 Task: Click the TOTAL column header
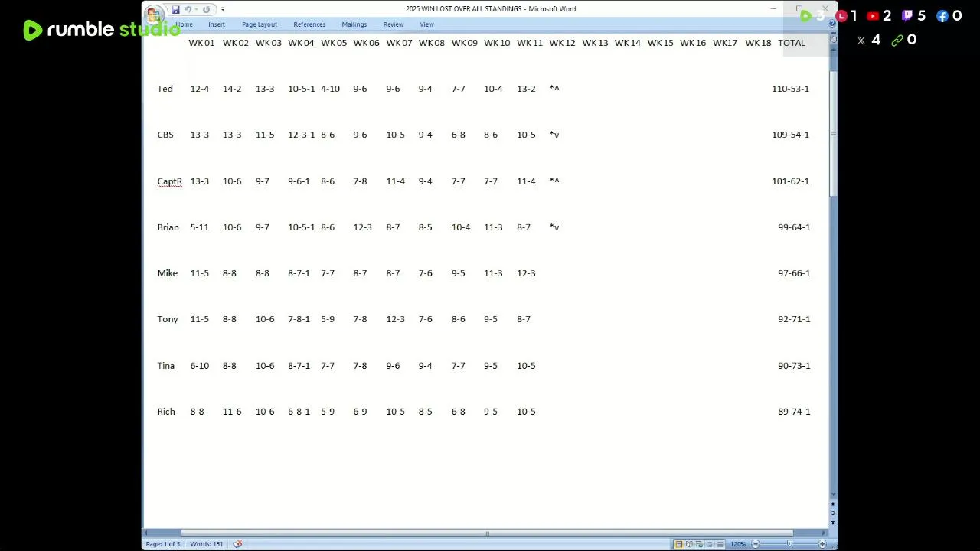(792, 43)
